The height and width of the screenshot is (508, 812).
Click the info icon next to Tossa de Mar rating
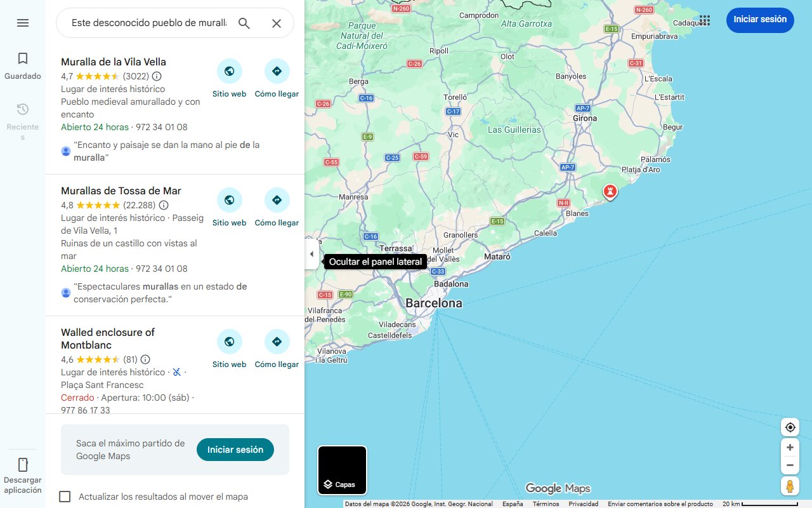164,204
